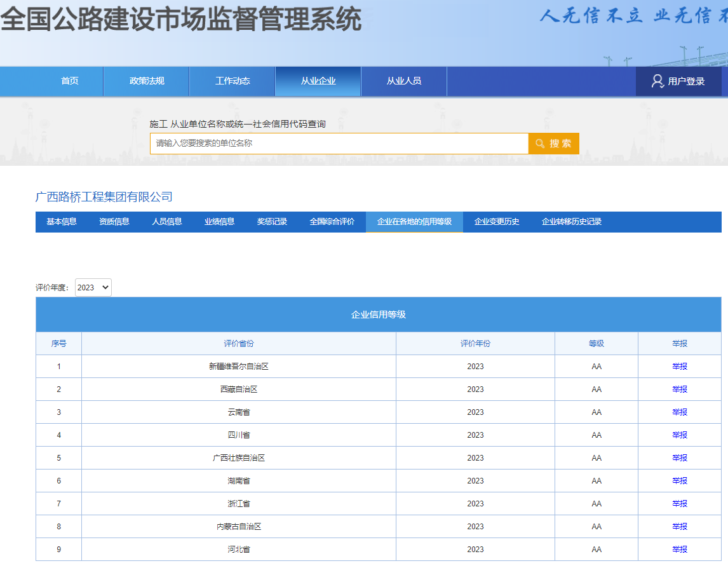This screenshot has width=728, height=568.
Task: Open the 全国综合评价 tab
Action: 330,222
